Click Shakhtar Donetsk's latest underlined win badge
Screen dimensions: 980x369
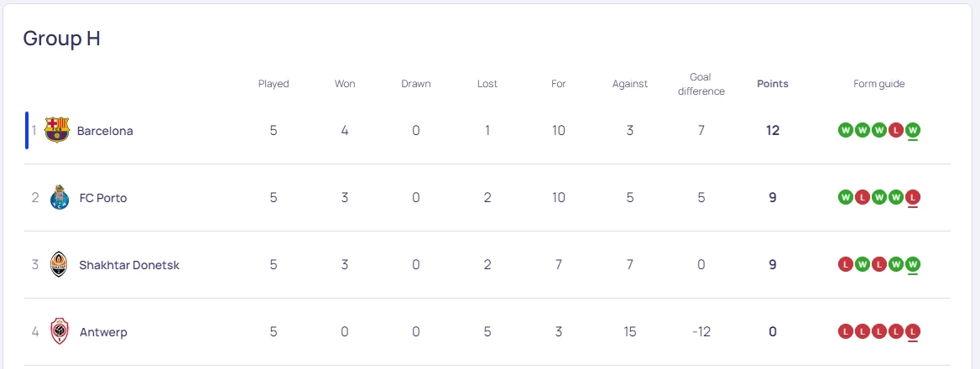click(913, 264)
